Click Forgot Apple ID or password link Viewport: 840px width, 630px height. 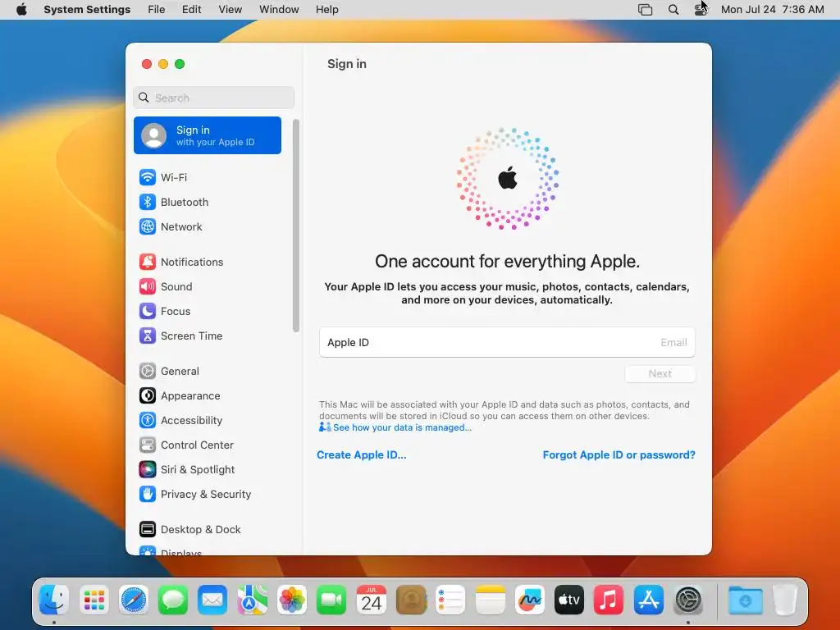[619, 454]
